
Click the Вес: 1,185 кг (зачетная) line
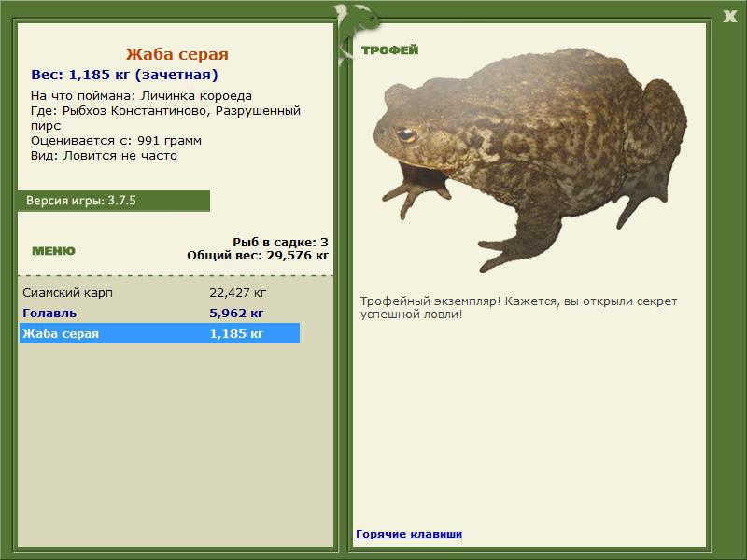(124, 75)
